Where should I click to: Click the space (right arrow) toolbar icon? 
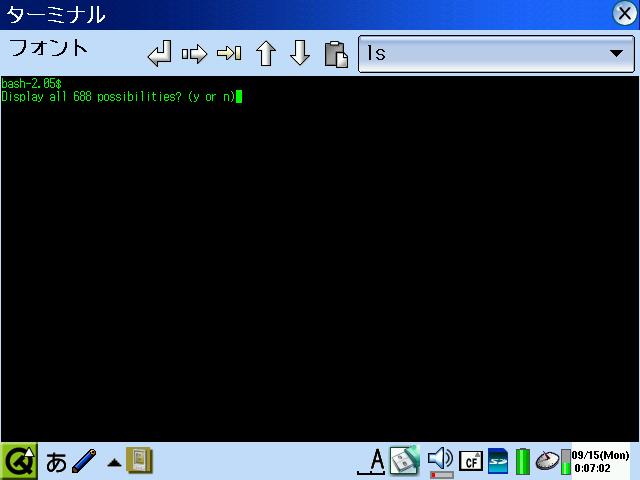tap(194, 53)
